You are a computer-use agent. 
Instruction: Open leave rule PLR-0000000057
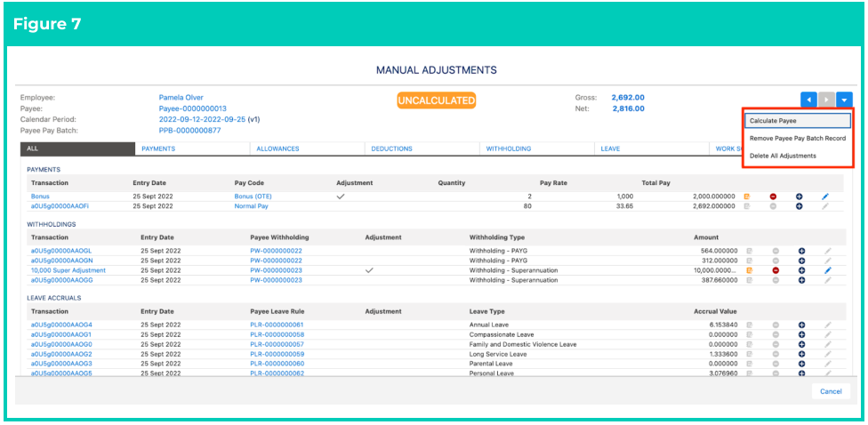277,344
